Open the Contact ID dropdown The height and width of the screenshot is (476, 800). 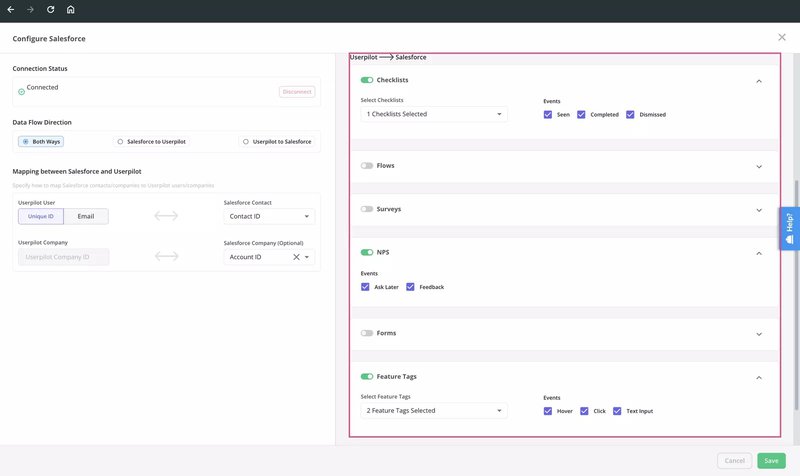click(x=269, y=216)
